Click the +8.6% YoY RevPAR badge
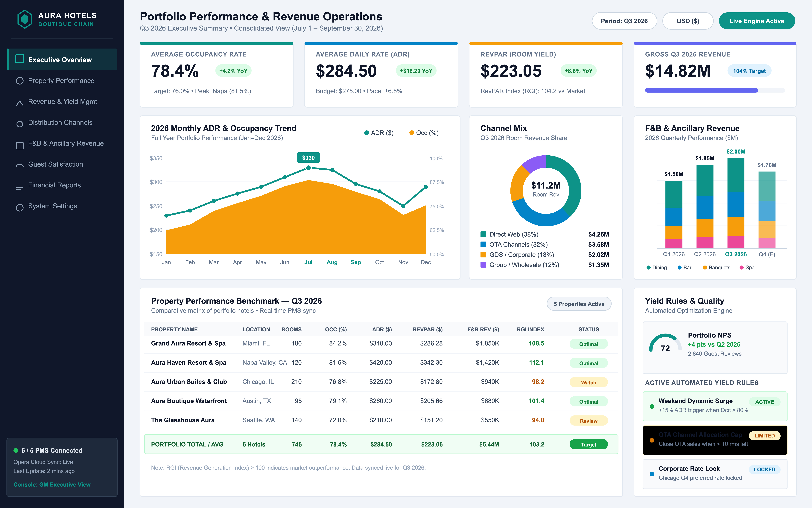The height and width of the screenshot is (508, 812). coord(578,71)
